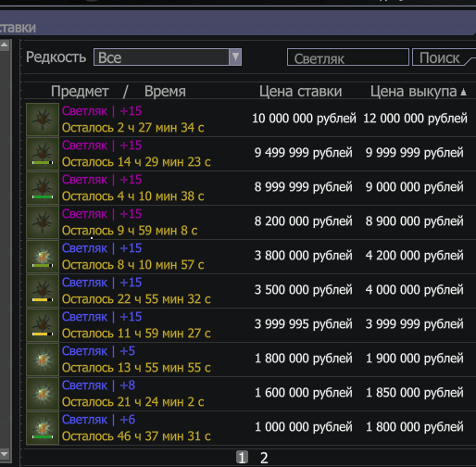Select current page 1 in pagination
The image size is (476, 467).
[x=242, y=458]
